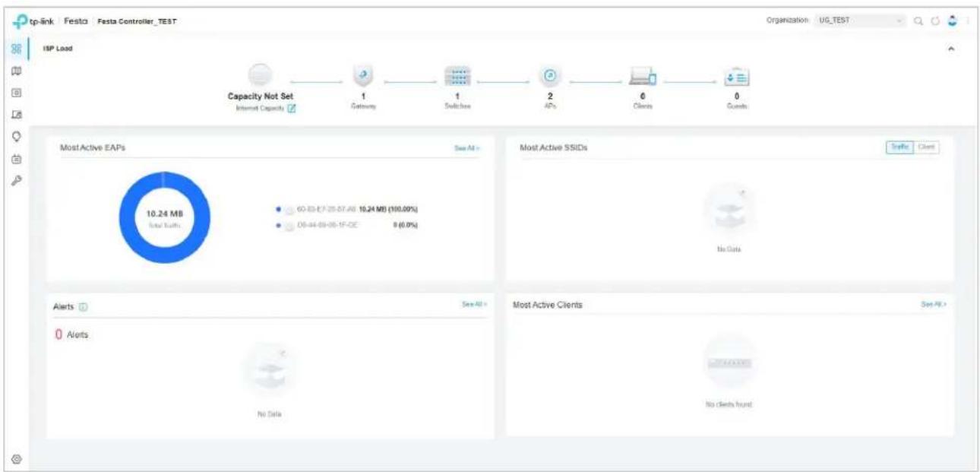Screen dimensions: 980x472
Task: Open the Map icon in sidebar
Action: point(15,71)
